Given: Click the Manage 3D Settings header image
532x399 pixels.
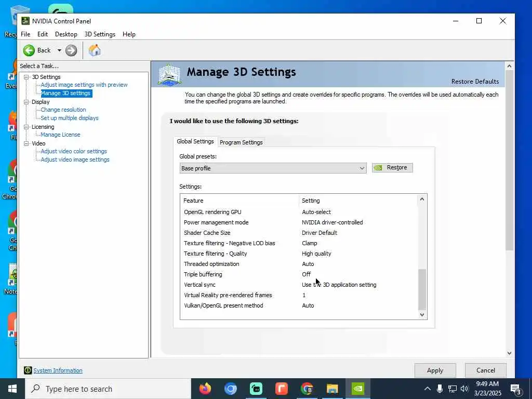Looking at the screenshot, I should [x=170, y=74].
